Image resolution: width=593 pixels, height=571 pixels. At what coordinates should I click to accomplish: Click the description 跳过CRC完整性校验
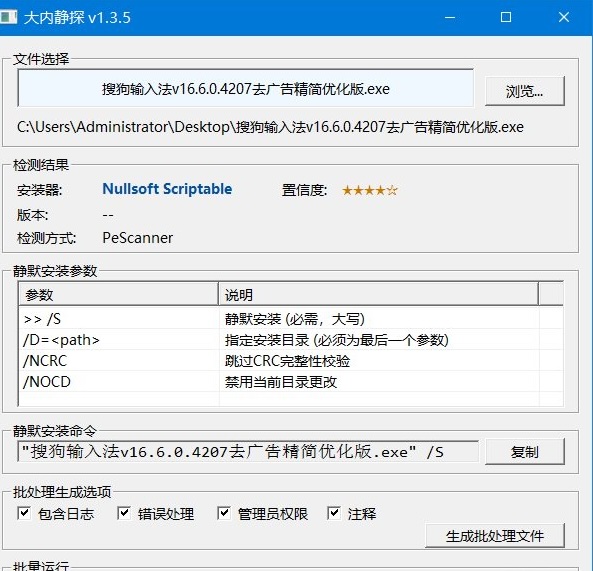point(287,361)
